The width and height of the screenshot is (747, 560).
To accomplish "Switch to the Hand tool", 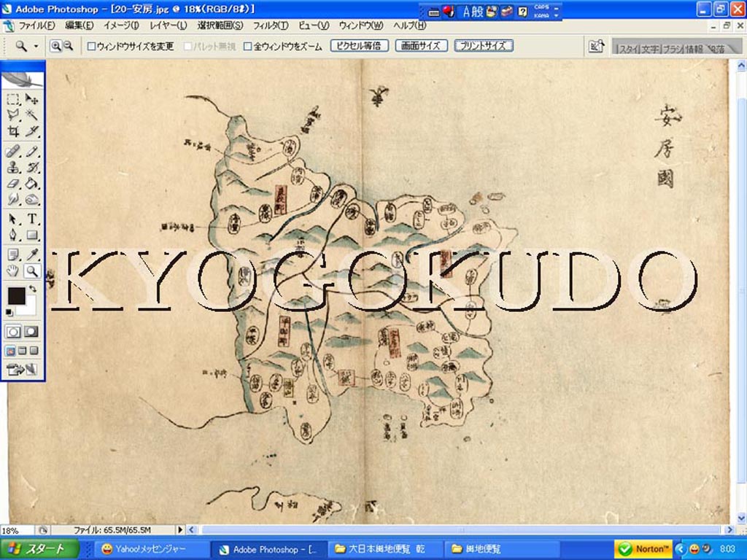I will [13, 271].
